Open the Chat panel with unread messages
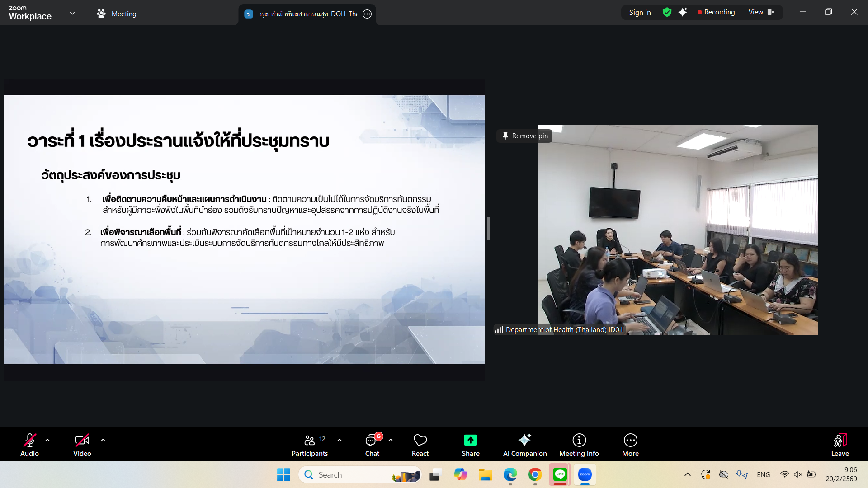Viewport: 868px width, 488px height. pyautogui.click(x=372, y=445)
